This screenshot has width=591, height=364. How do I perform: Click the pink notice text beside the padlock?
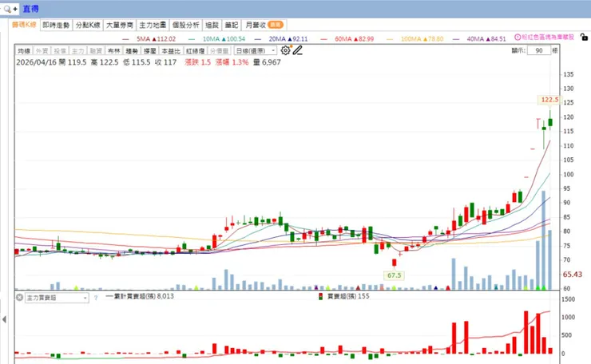pyautogui.click(x=548, y=37)
